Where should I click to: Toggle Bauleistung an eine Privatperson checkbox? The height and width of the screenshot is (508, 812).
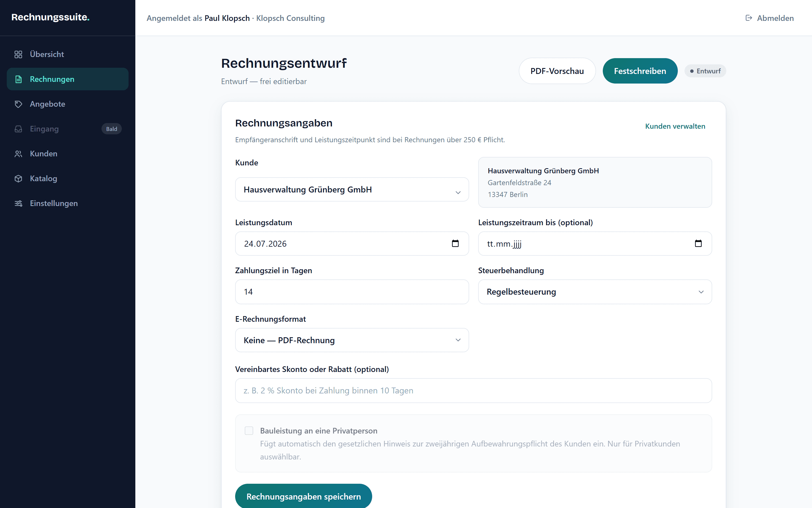tap(249, 430)
